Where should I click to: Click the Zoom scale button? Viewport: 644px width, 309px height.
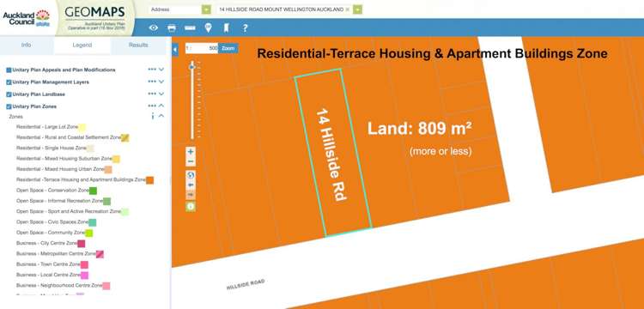coord(228,48)
